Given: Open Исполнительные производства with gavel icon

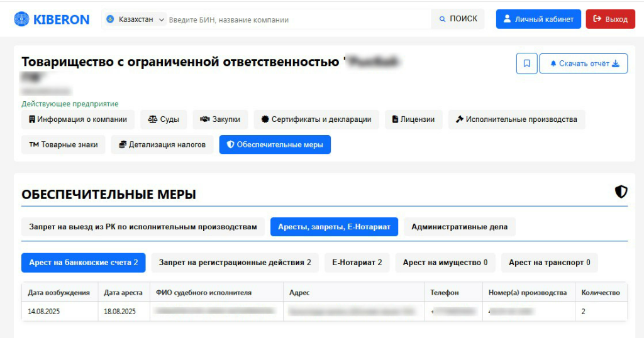Looking at the screenshot, I should 516,119.
